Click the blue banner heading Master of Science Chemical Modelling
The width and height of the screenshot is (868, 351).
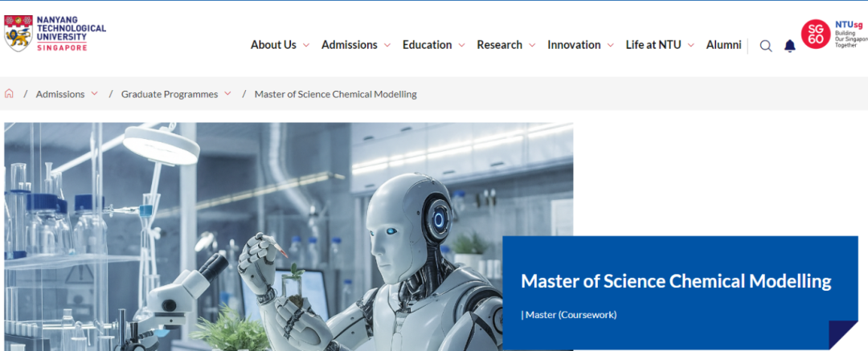[x=676, y=281]
